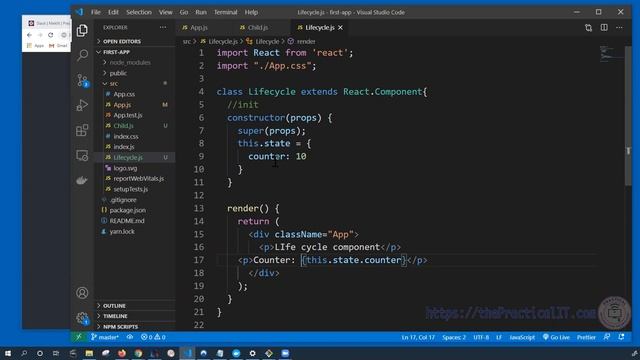Reload page in the background browser window
Screen dimensions: 640x360
coord(51,35)
